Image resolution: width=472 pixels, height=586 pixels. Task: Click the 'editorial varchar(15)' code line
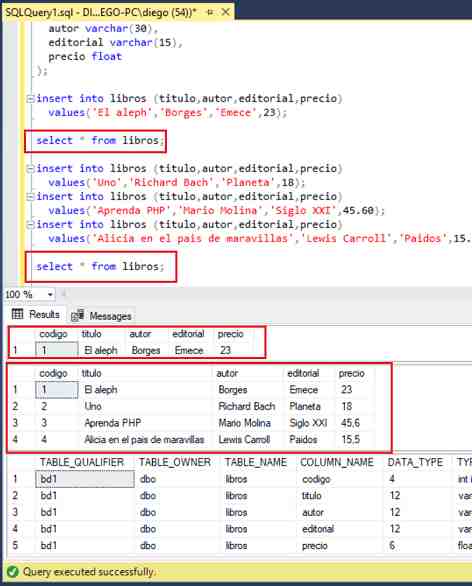point(115,43)
